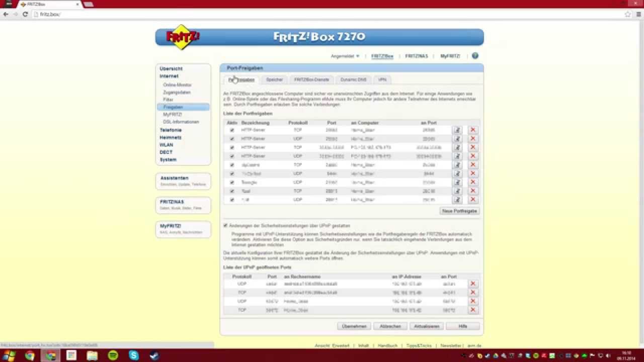Edit the second HTTP-Server UDP port range entry

(457, 156)
